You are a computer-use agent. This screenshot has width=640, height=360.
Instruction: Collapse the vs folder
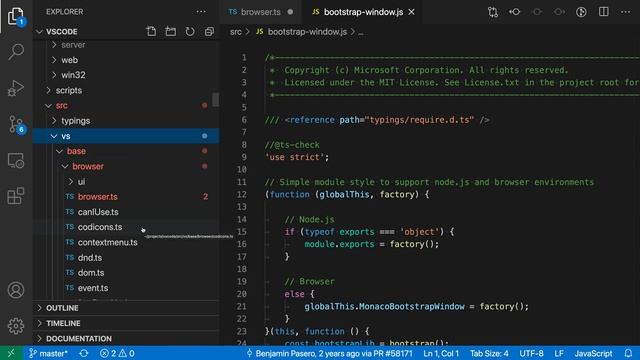pos(54,136)
